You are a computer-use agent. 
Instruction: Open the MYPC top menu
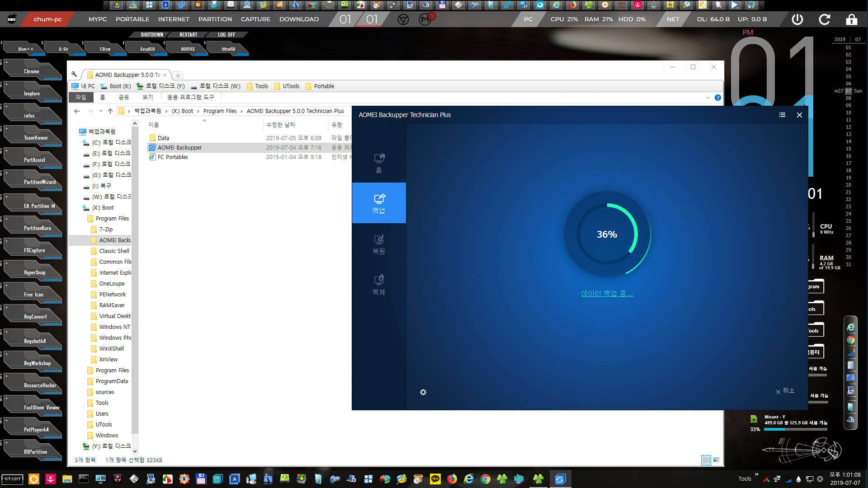click(x=98, y=19)
